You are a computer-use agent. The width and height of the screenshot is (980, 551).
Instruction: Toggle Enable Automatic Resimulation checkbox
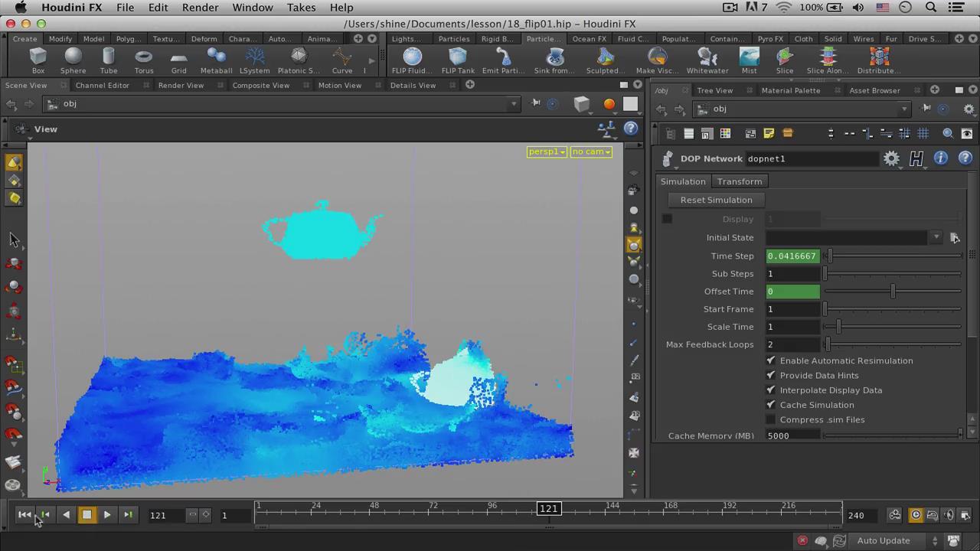coord(771,360)
